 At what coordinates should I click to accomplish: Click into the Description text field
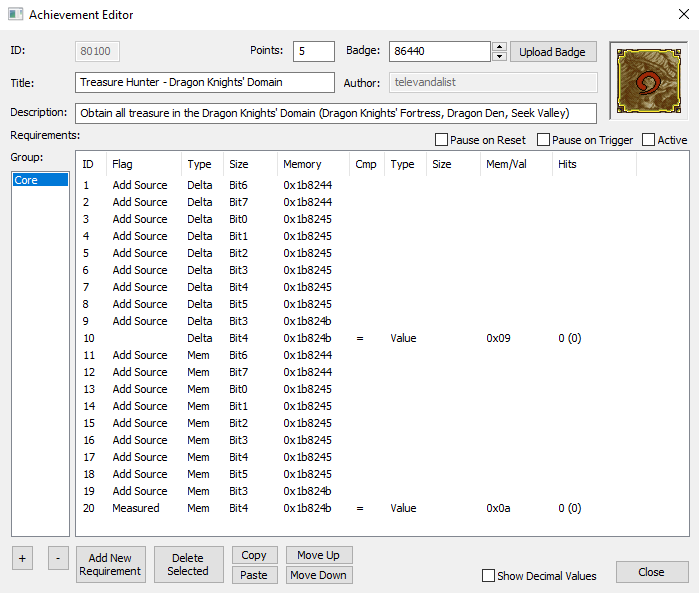click(336, 113)
